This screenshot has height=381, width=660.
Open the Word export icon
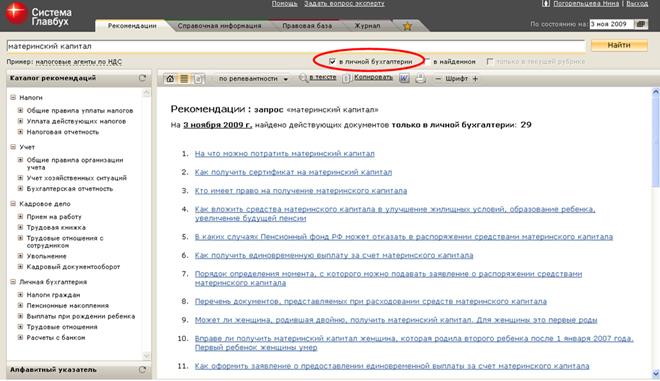click(404, 78)
